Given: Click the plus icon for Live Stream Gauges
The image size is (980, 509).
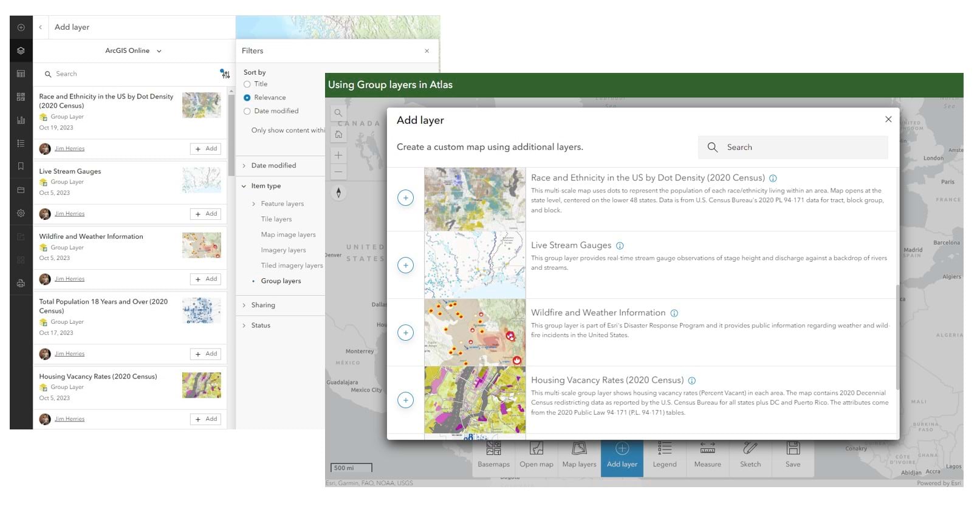Looking at the screenshot, I should (405, 265).
